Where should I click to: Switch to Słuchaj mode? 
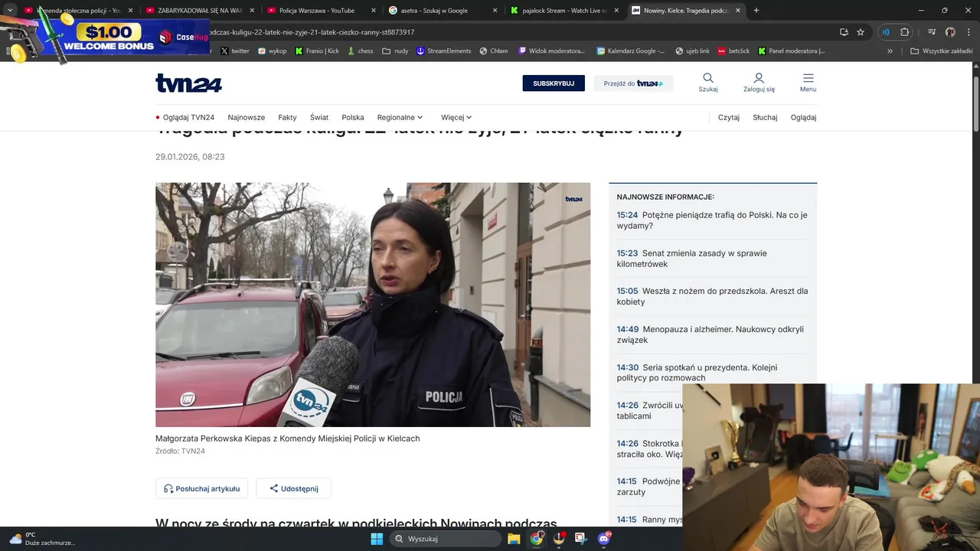pos(765,117)
